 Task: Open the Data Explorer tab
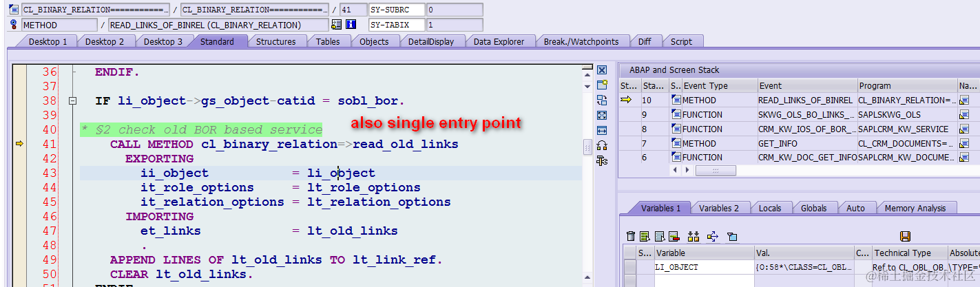click(x=499, y=41)
